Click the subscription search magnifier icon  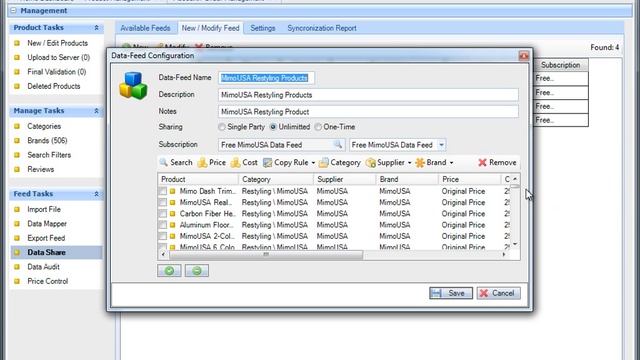pyautogui.click(x=338, y=144)
